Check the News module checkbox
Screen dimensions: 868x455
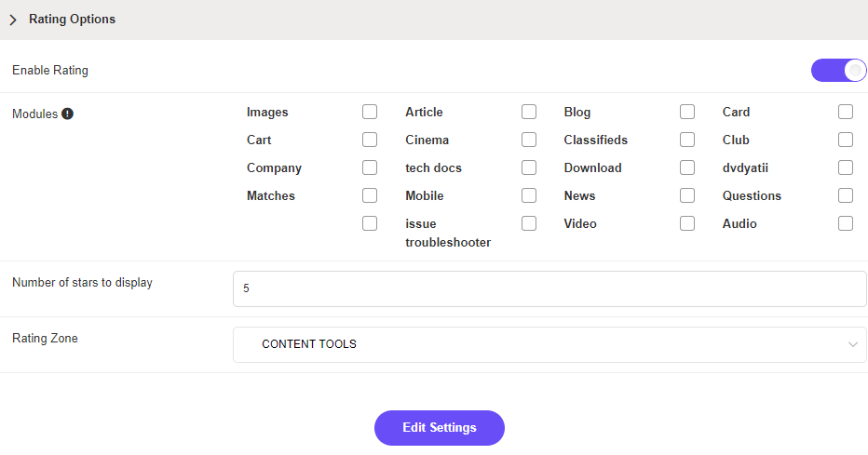pyautogui.click(x=687, y=195)
